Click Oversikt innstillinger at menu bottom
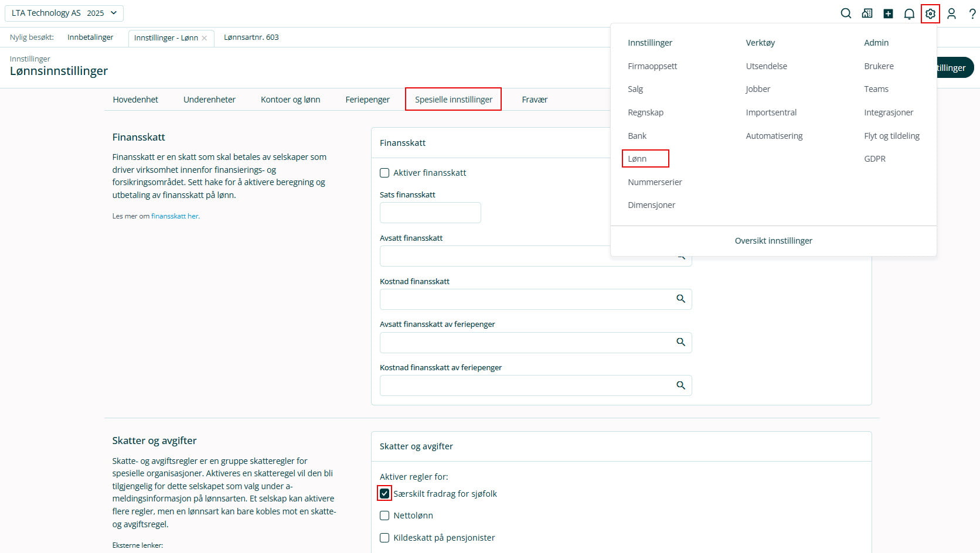The image size is (980, 553). (773, 241)
